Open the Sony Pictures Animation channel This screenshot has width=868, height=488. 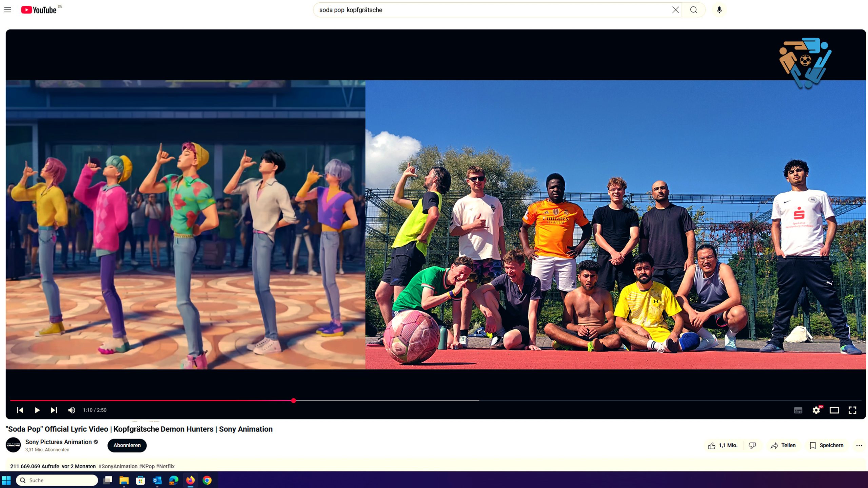(58, 442)
